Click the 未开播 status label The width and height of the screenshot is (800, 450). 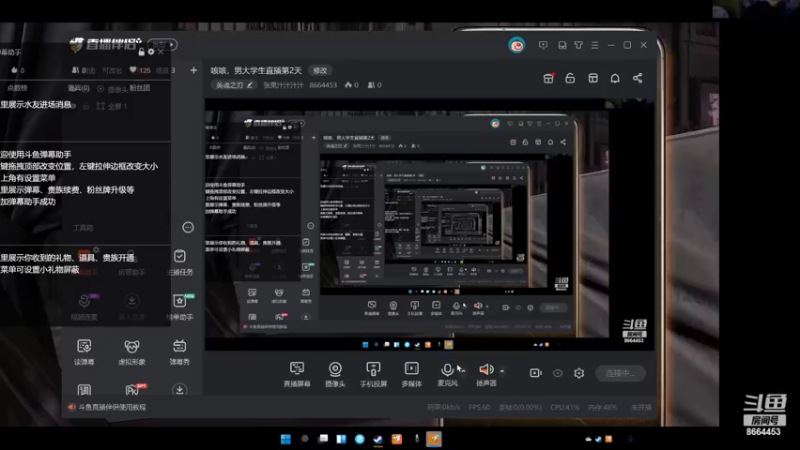pos(641,407)
